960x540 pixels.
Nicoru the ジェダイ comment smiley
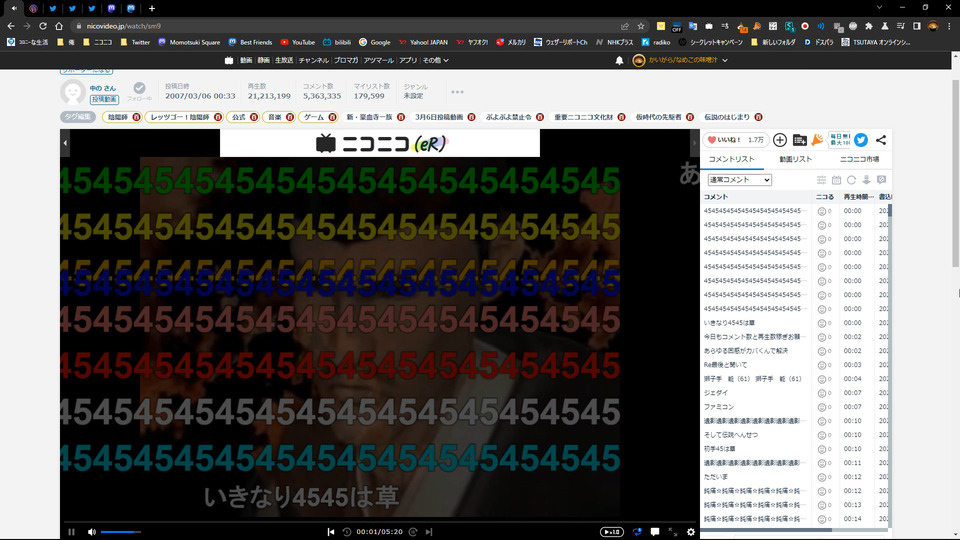pyautogui.click(x=822, y=393)
